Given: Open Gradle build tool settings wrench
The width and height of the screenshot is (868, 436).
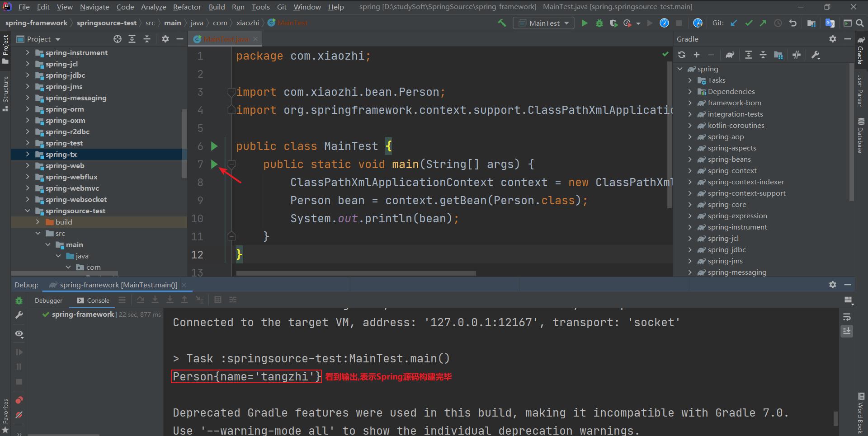Looking at the screenshot, I should (x=816, y=55).
